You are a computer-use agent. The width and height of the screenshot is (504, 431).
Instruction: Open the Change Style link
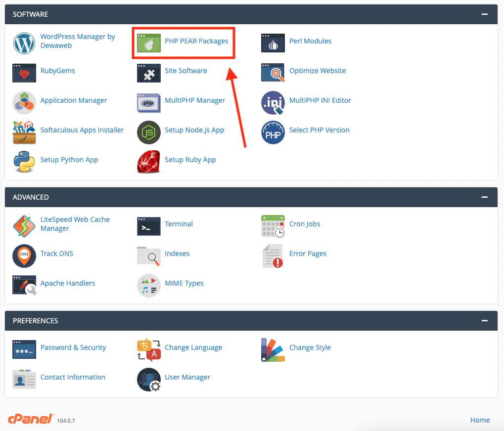tap(310, 347)
